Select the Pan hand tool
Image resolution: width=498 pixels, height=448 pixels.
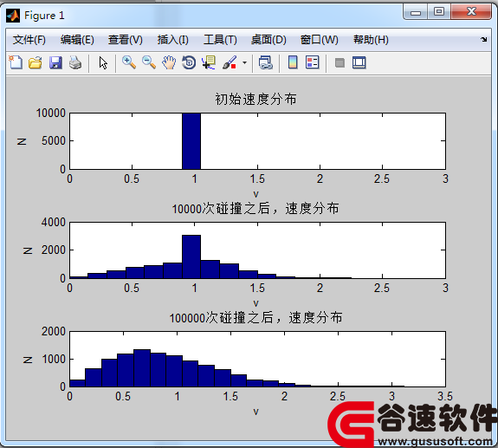169,62
